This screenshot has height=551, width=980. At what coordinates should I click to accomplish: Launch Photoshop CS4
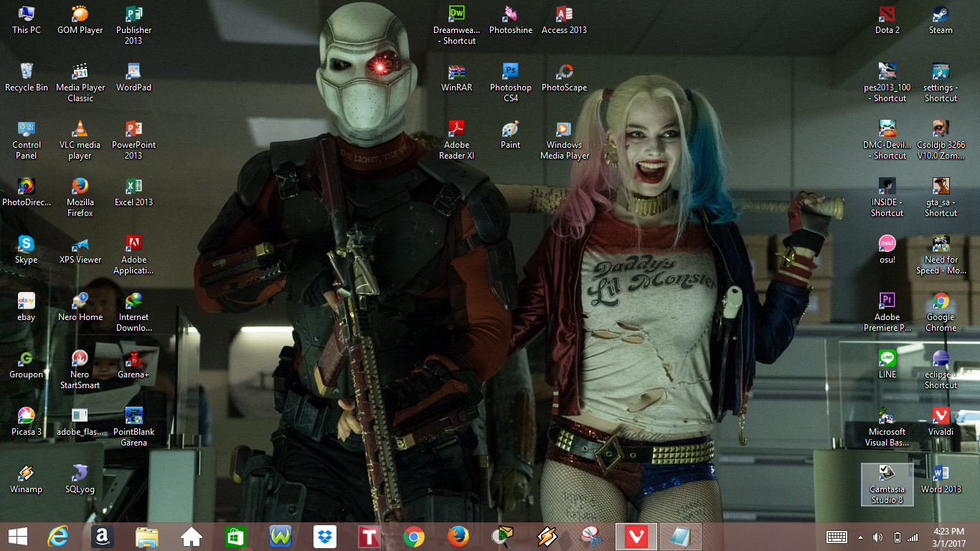tap(511, 83)
